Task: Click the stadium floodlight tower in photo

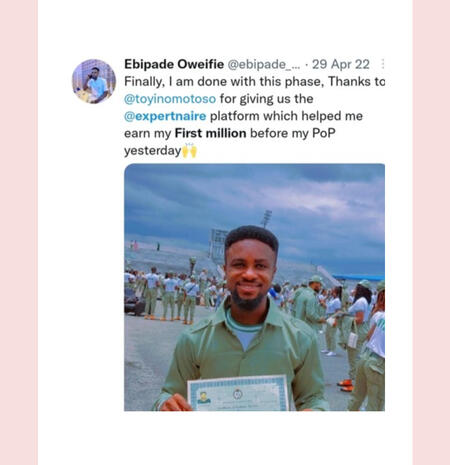Action: tap(266, 219)
